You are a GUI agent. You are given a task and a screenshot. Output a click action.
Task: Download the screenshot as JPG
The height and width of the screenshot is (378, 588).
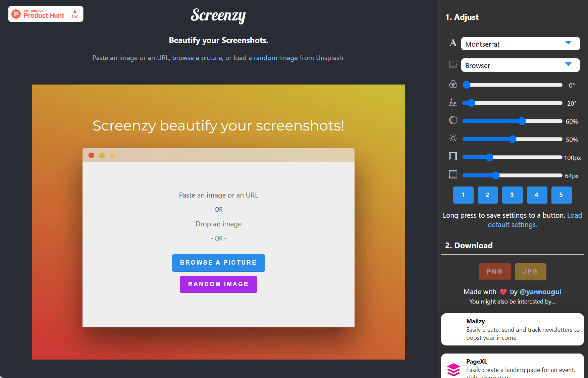530,272
